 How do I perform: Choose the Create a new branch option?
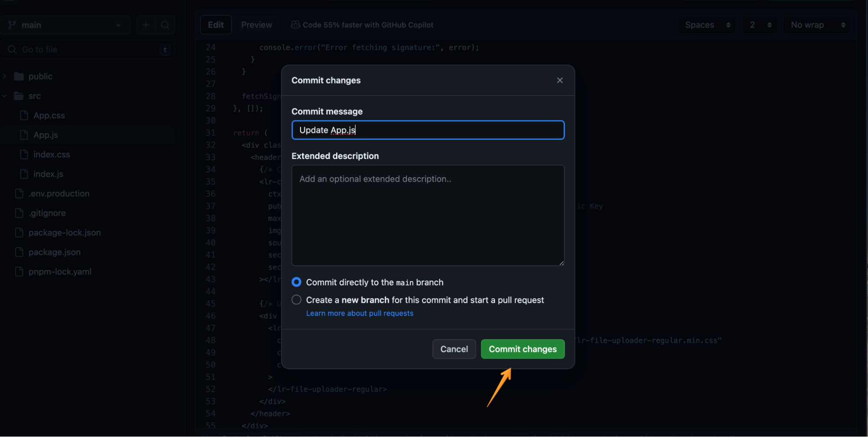[x=296, y=299]
